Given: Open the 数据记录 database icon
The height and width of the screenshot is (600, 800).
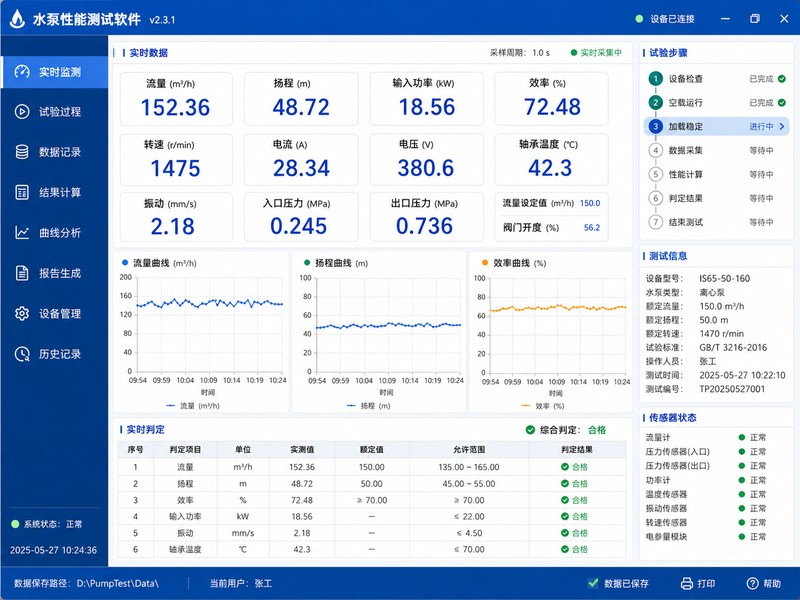Looking at the screenshot, I should click(x=22, y=152).
